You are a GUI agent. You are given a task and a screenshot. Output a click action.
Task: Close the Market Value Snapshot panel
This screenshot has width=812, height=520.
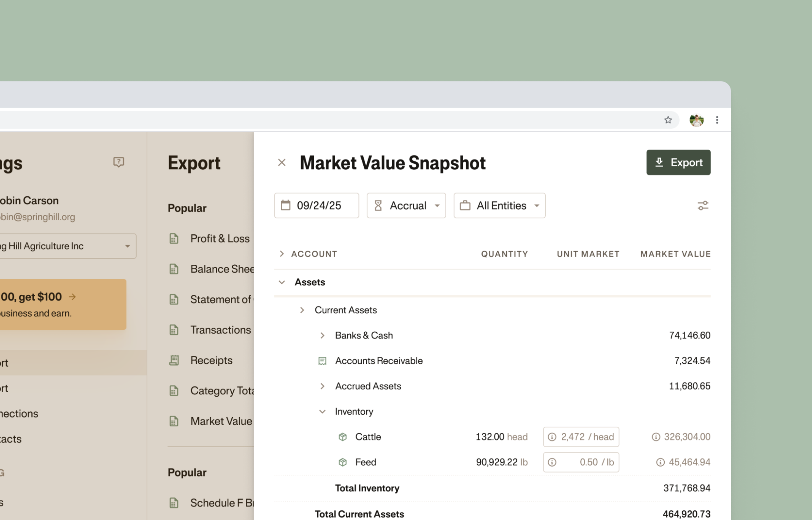tap(281, 163)
